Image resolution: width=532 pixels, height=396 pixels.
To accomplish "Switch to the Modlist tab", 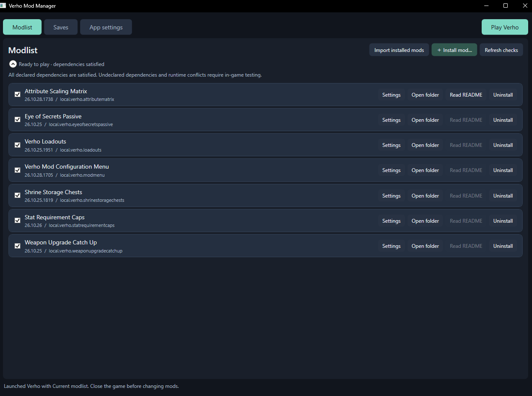I will [22, 27].
